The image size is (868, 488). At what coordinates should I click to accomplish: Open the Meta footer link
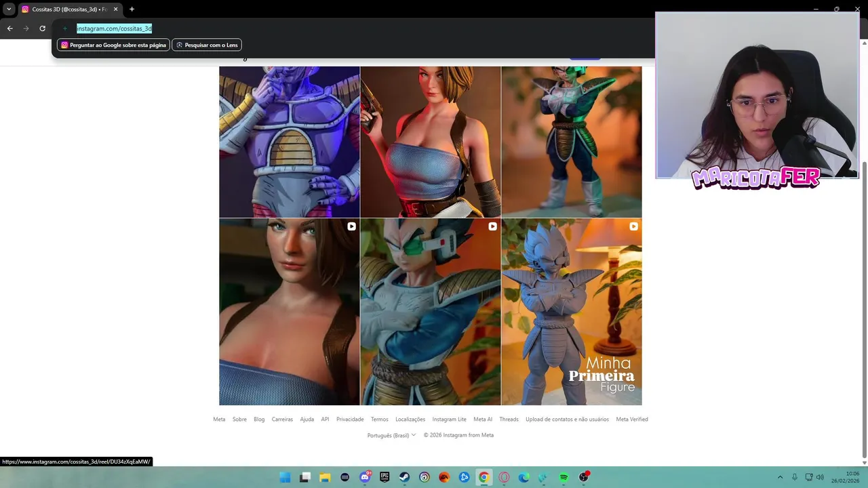point(219,419)
